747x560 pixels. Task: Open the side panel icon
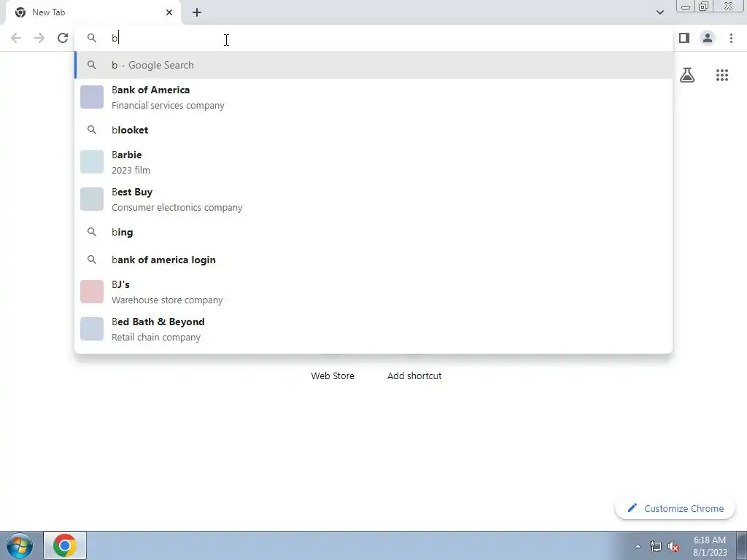[684, 38]
